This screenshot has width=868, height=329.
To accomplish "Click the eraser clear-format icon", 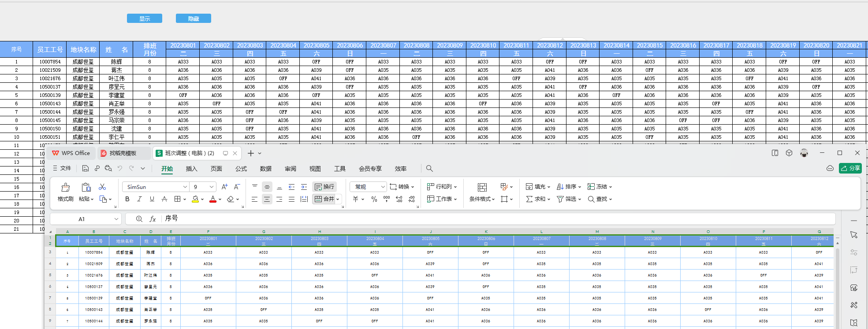I will tap(230, 199).
